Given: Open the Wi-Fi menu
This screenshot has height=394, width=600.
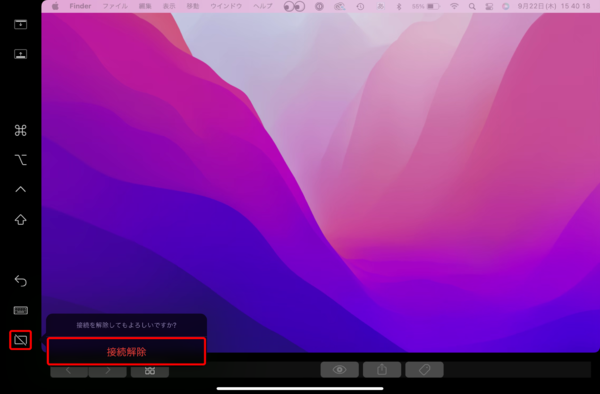Looking at the screenshot, I should [454, 7].
